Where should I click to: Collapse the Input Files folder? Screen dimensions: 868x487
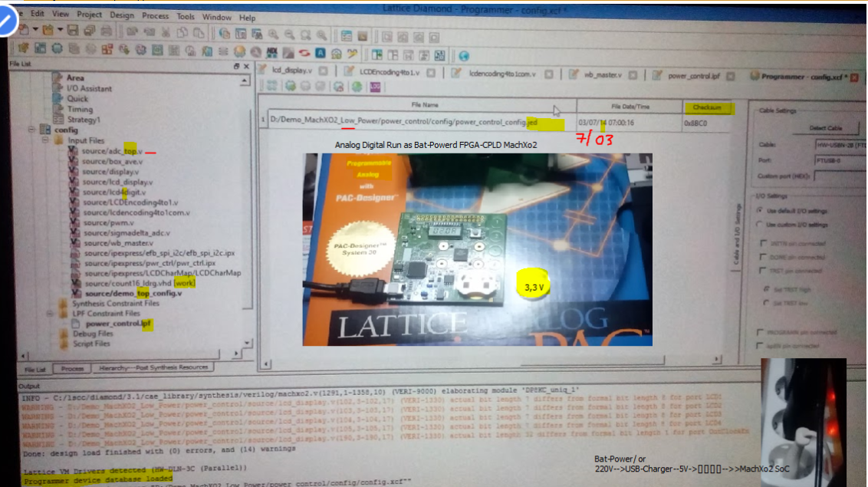(45, 140)
